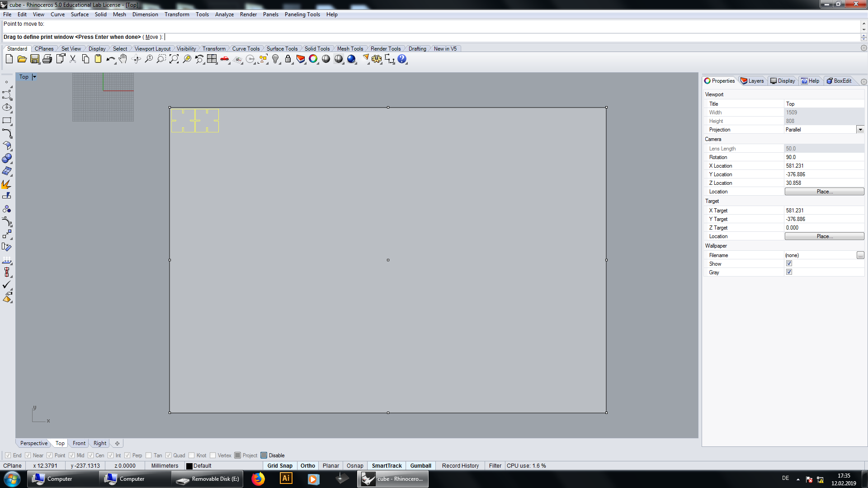Click the Wallpaper Filename browse button
The height and width of the screenshot is (488, 868).
pos(860,255)
